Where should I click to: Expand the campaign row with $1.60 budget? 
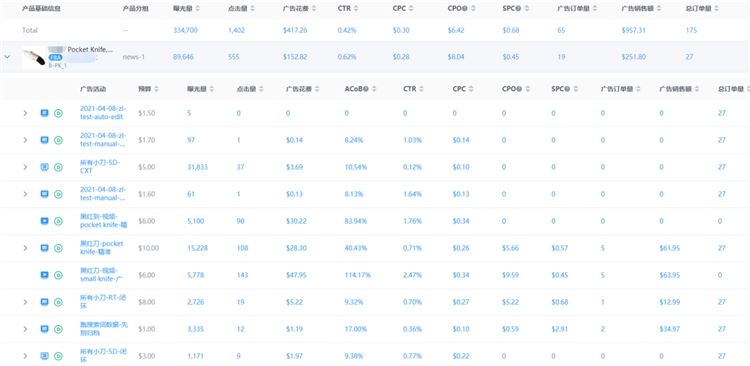click(25, 194)
